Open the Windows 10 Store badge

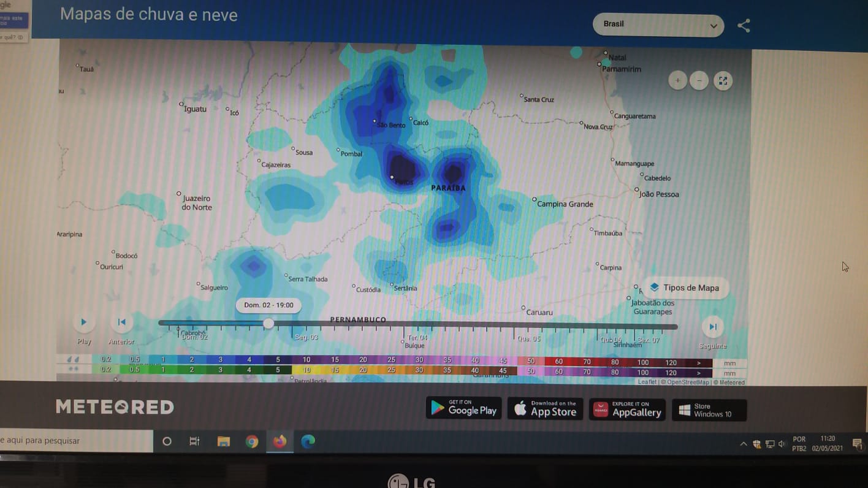[709, 410]
